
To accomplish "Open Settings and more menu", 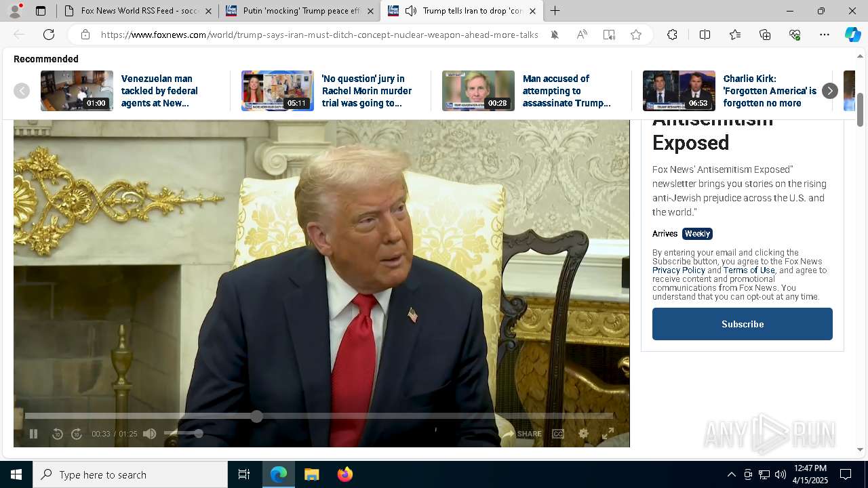I will pyautogui.click(x=825, y=35).
